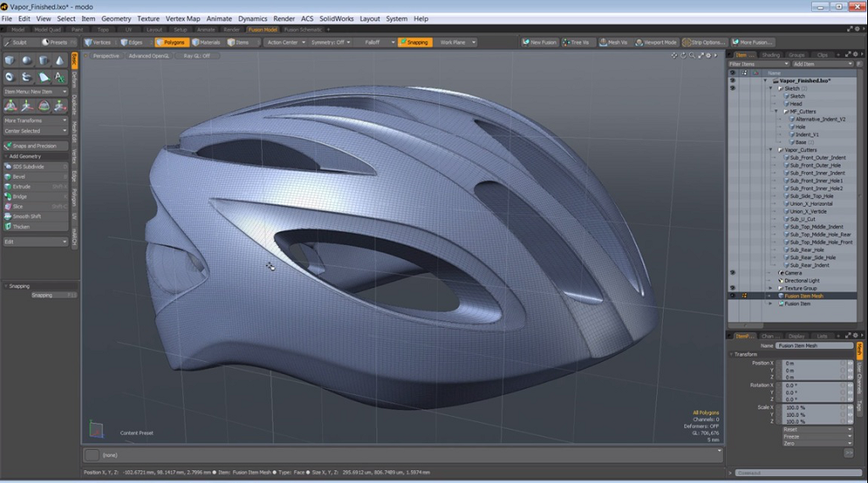Screen dimensions: 868x483
Task: Select the Torus primitive tool
Action: point(10,77)
